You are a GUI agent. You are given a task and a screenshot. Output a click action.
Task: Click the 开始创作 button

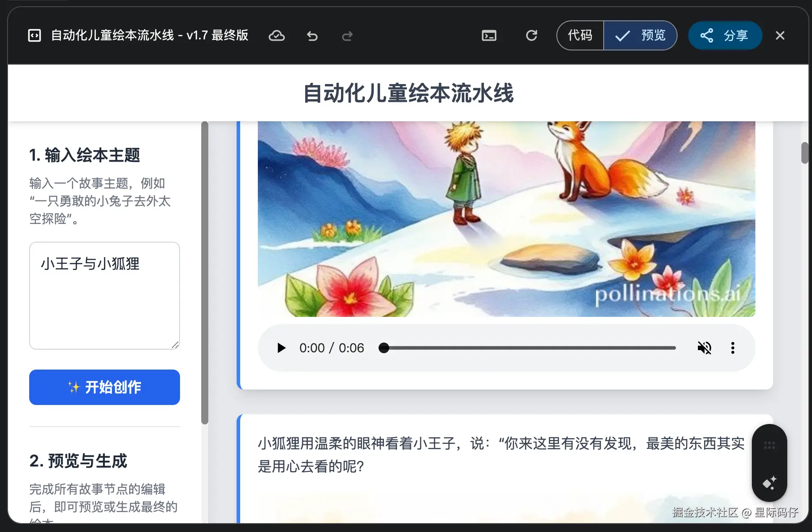point(104,387)
